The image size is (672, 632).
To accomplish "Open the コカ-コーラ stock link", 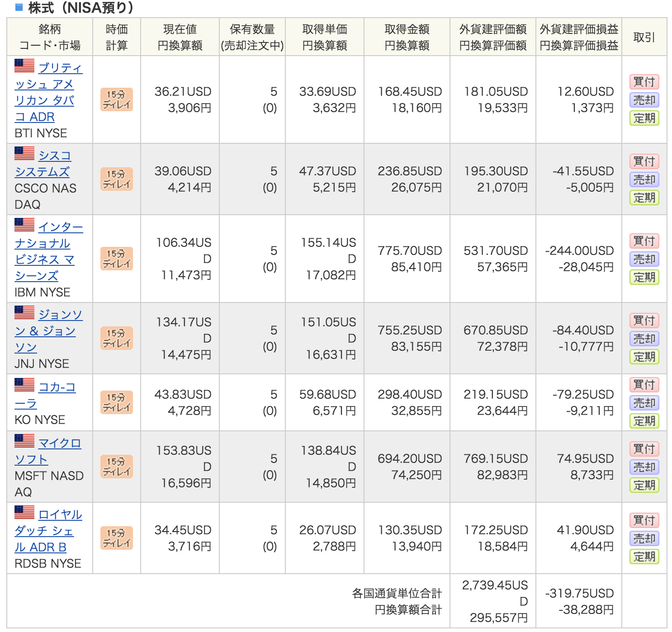I will [45, 396].
